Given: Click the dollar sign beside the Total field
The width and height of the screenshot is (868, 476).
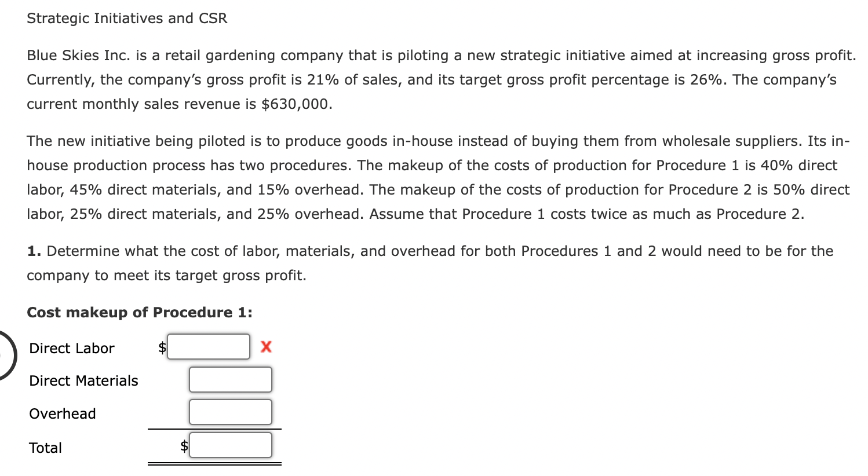Looking at the screenshot, I should [x=183, y=446].
